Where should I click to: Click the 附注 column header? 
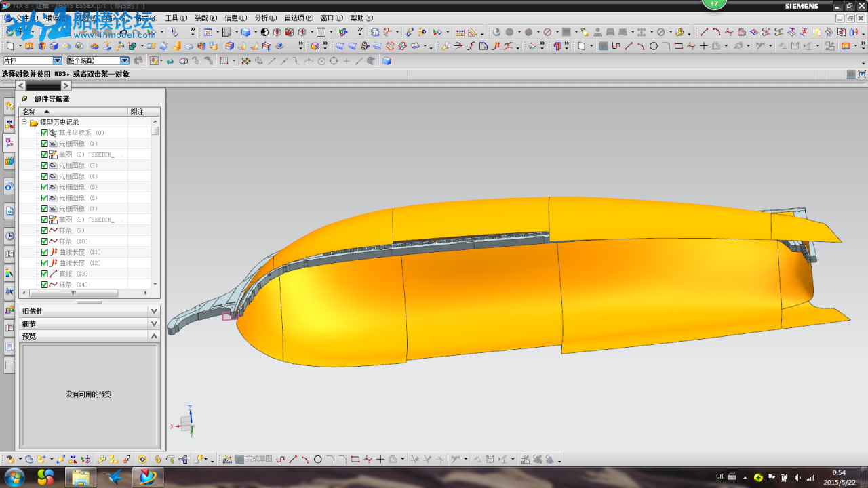[x=144, y=112]
